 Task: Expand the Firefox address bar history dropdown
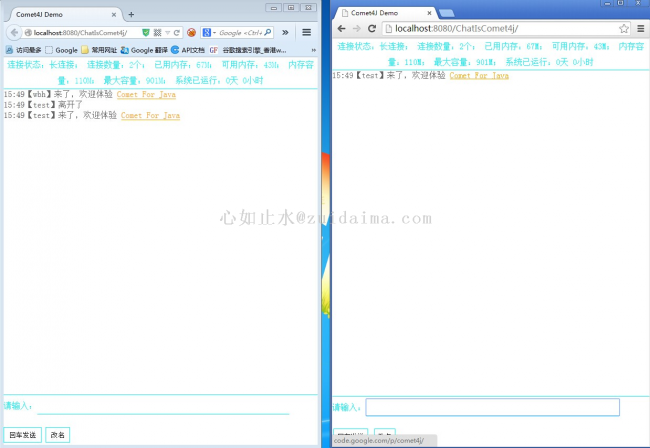pyautogui.click(x=167, y=32)
